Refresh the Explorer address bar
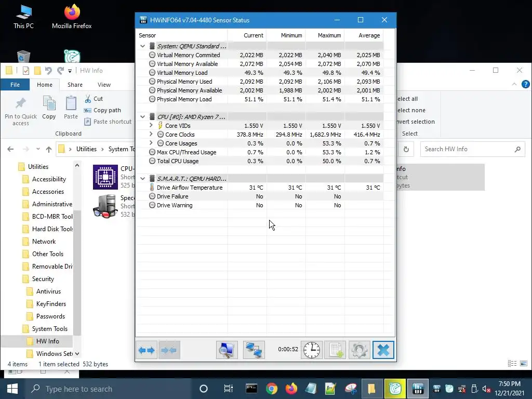 406,149
